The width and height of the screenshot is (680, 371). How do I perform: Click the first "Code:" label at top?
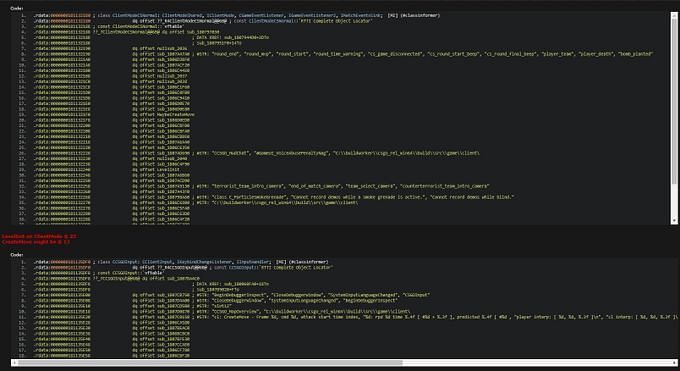point(17,8)
